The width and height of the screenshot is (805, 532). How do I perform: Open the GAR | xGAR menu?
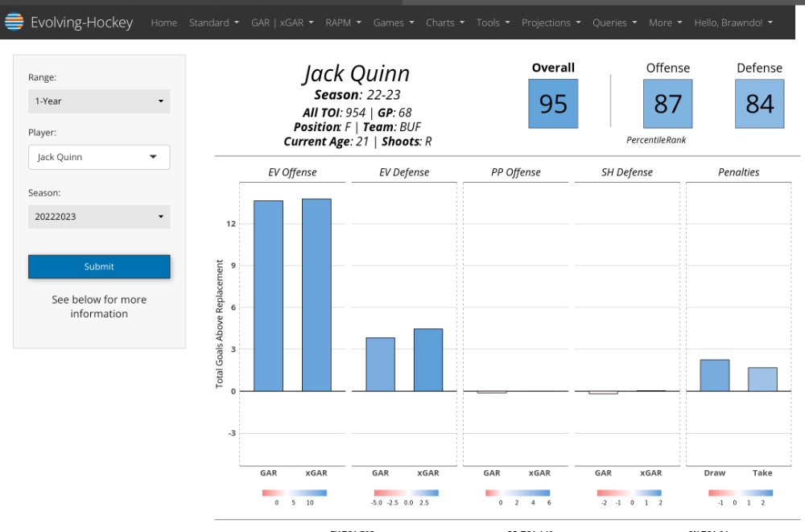[x=283, y=23]
